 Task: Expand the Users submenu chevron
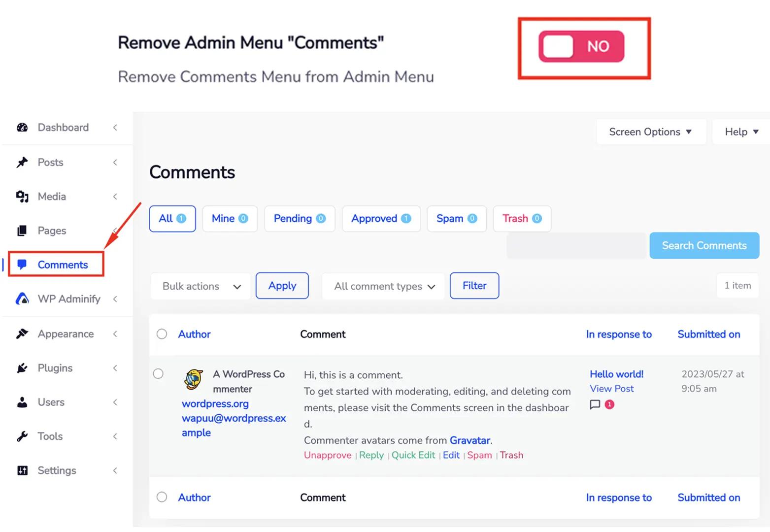[115, 402]
